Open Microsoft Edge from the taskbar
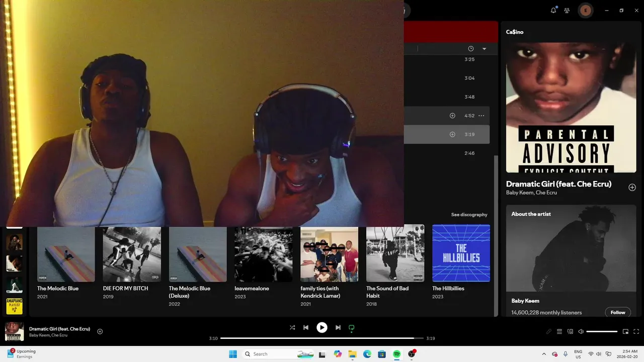This screenshot has height=362, width=644. 367,354
